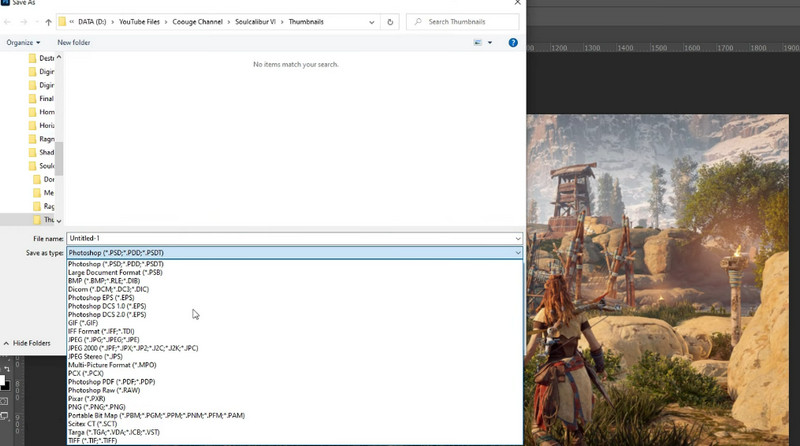800x446 pixels.
Task: Click the Forward navigation arrow
Action: pos(23,22)
